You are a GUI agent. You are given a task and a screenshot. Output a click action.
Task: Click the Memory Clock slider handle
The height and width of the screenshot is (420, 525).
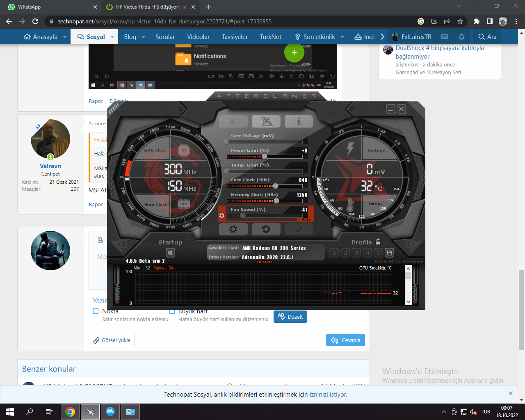click(276, 201)
